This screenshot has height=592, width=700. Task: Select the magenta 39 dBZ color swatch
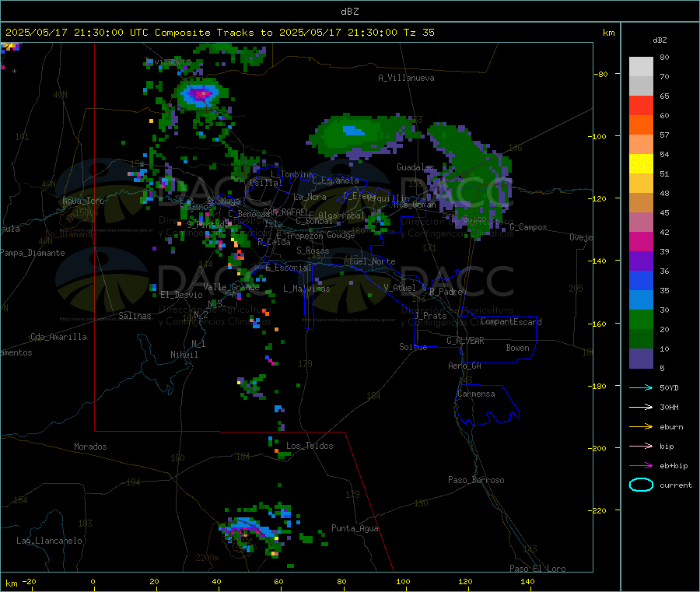(641, 241)
